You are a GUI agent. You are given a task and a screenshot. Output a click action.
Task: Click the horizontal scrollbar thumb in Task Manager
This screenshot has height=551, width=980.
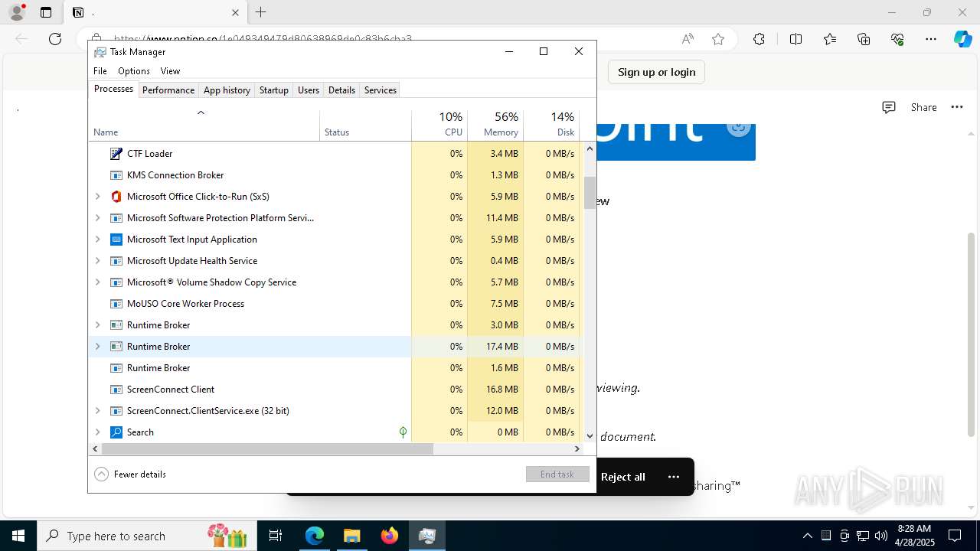pyautogui.click(x=267, y=449)
